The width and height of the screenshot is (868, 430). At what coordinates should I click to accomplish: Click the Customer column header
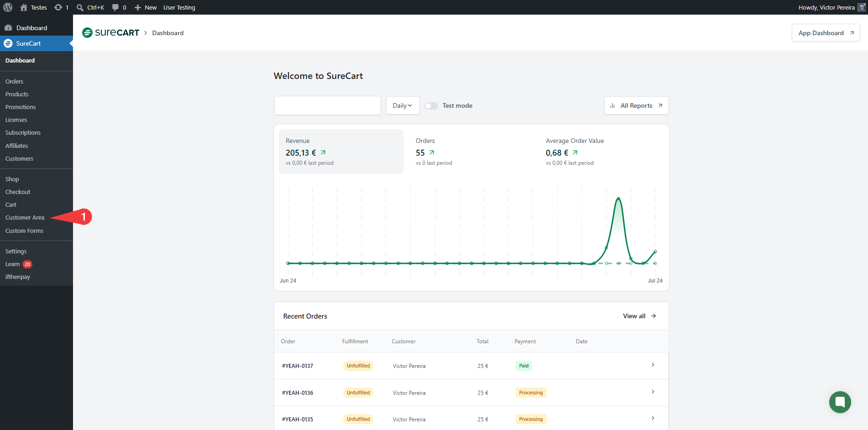pyautogui.click(x=404, y=341)
